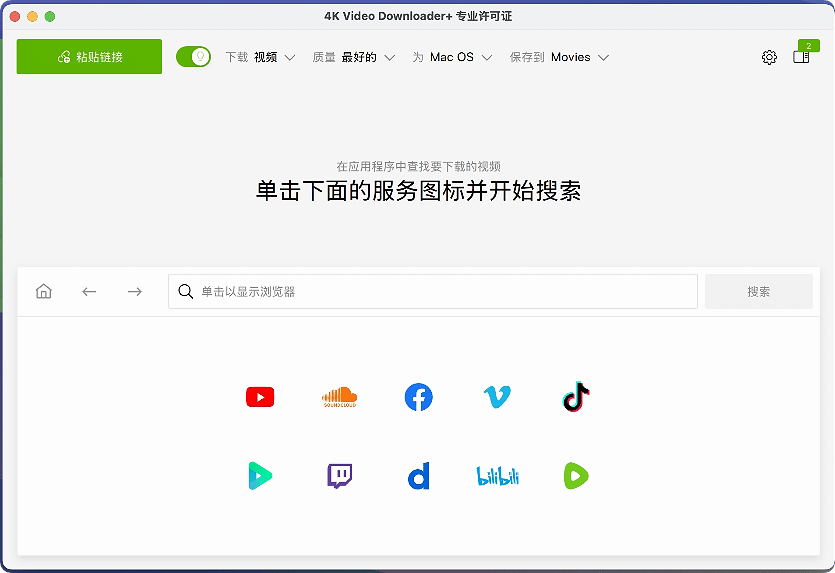Navigate back with the left arrow
Screen dimensions: 835x573
(x=89, y=291)
